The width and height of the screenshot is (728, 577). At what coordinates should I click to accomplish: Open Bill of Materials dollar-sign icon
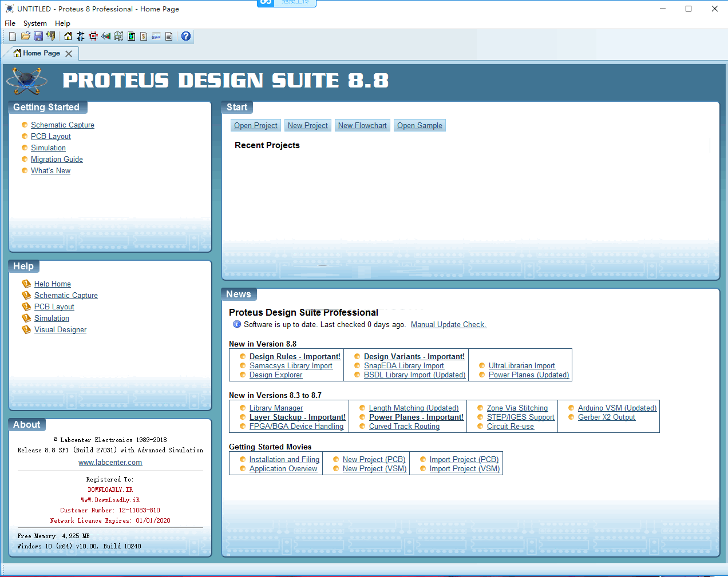click(144, 36)
